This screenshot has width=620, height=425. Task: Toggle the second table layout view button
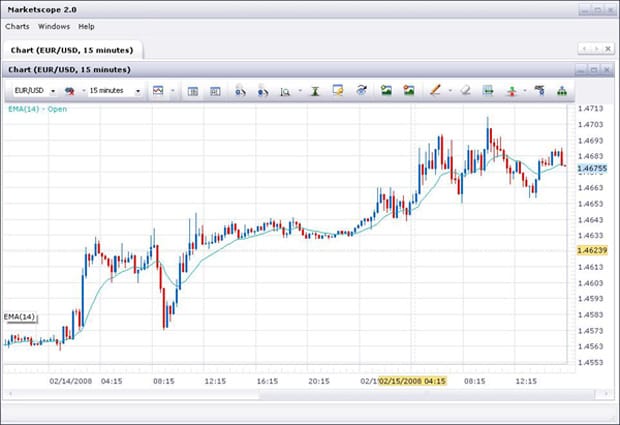click(215, 90)
